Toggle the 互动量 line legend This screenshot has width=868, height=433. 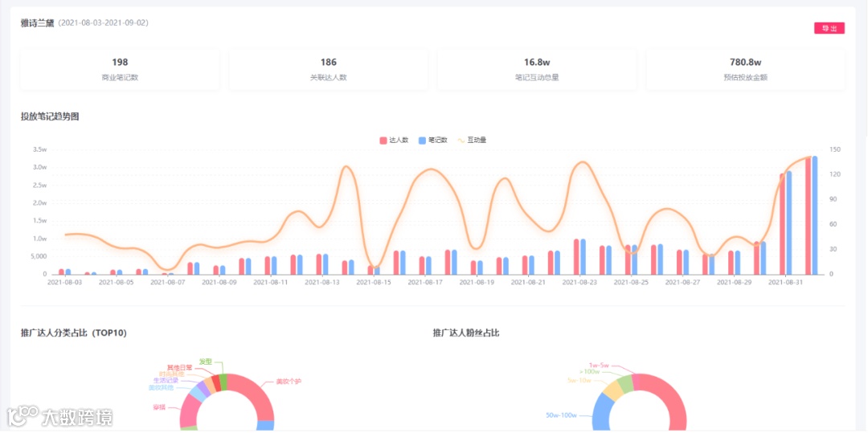point(472,141)
